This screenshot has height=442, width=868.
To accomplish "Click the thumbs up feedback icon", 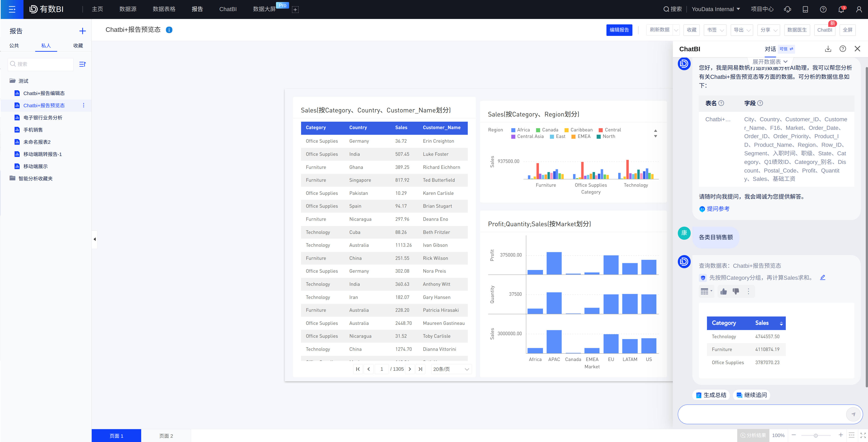I will [x=723, y=291].
